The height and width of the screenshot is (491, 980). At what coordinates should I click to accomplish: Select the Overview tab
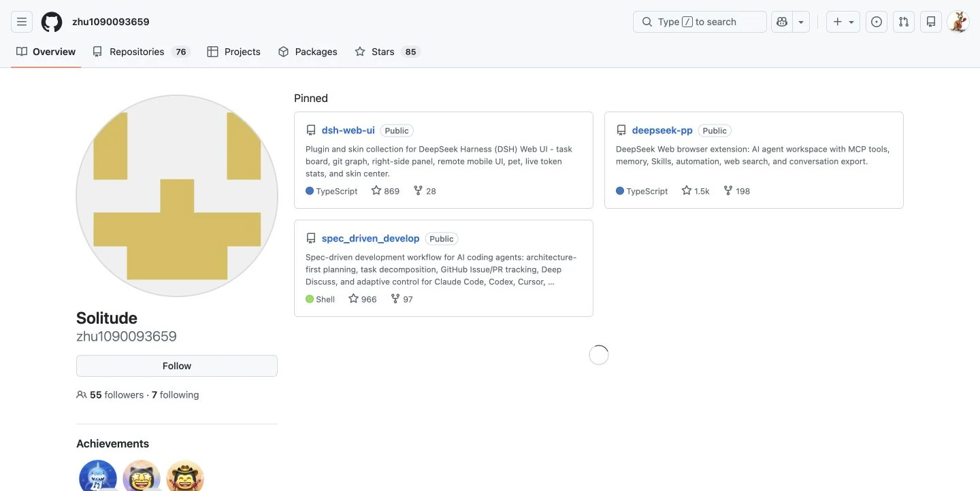tap(46, 52)
